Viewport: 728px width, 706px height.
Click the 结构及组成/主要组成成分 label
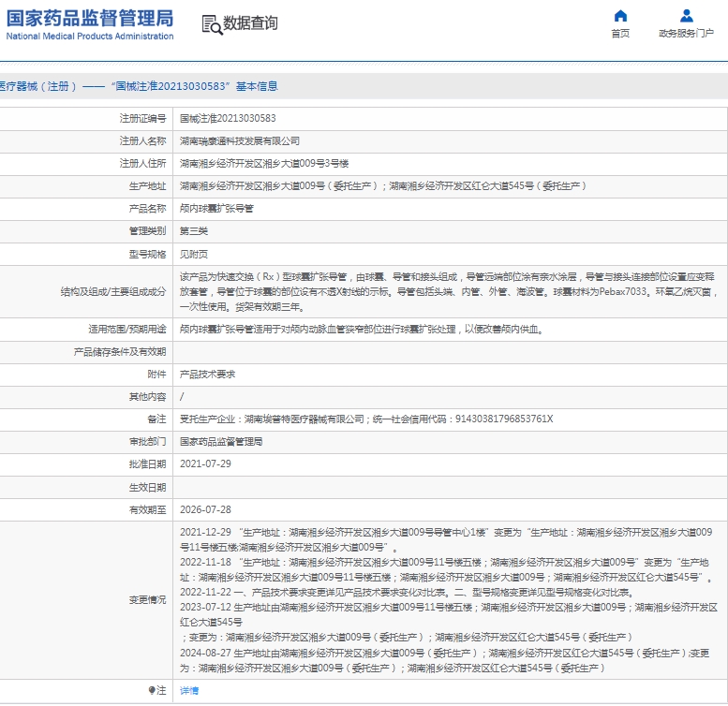[113, 292]
